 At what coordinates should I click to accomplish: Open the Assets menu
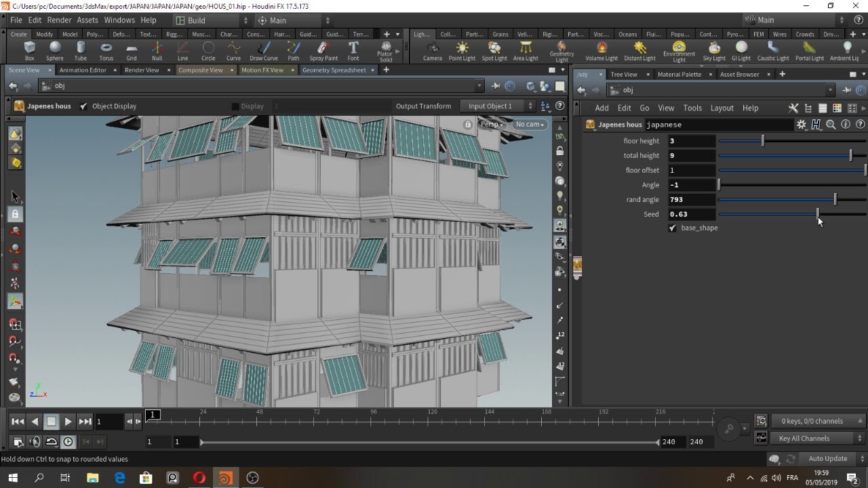point(87,20)
